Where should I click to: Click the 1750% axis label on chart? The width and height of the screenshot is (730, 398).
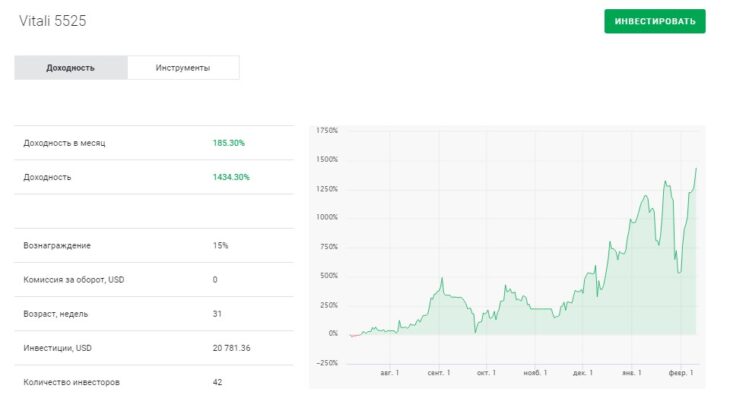click(327, 130)
